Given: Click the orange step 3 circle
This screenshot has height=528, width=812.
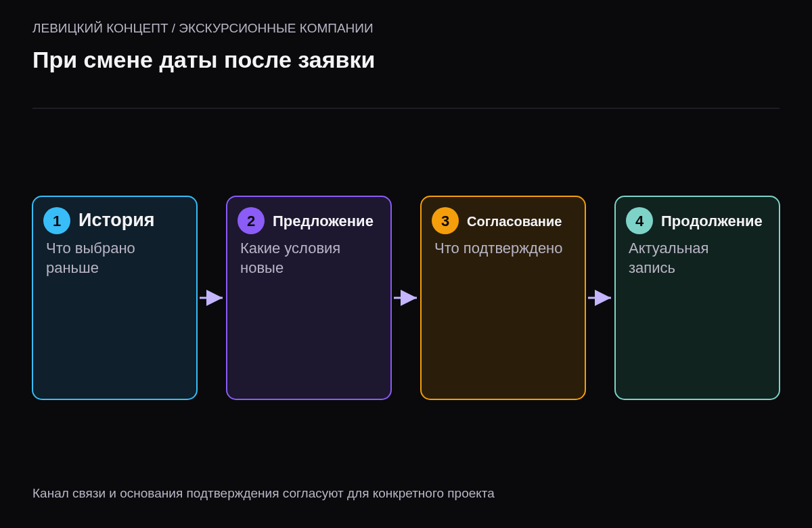Looking at the screenshot, I should 445,221.
